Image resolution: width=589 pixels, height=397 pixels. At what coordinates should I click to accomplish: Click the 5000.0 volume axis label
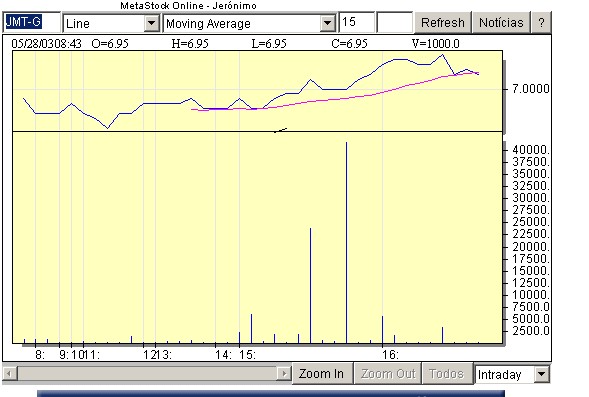[x=531, y=319]
